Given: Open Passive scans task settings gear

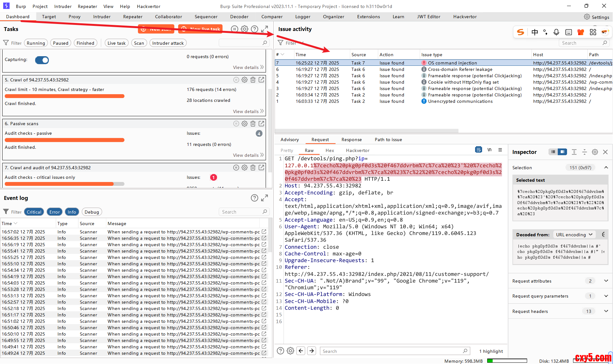Looking at the screenshot, I should 245,124.
